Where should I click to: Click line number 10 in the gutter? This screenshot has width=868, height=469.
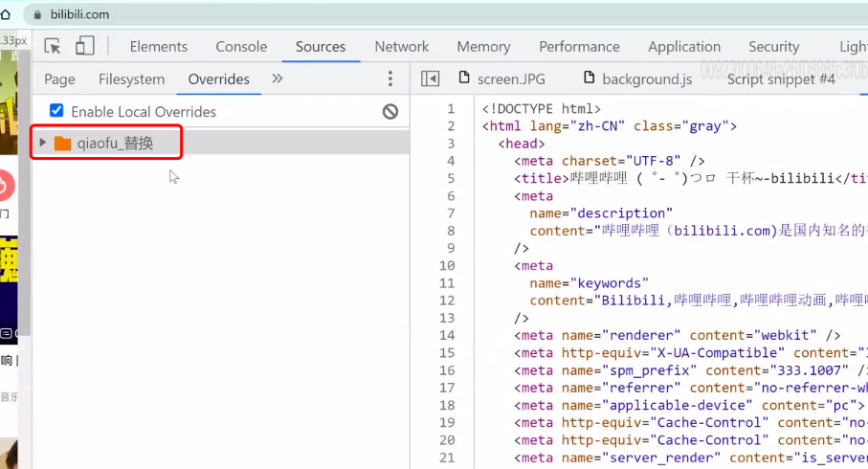(x=447, y=265)
